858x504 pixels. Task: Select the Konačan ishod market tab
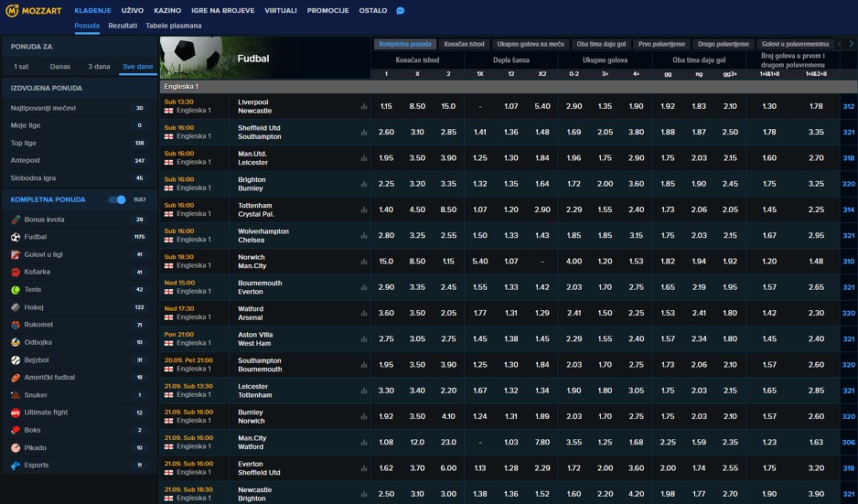tap(464, 44)
